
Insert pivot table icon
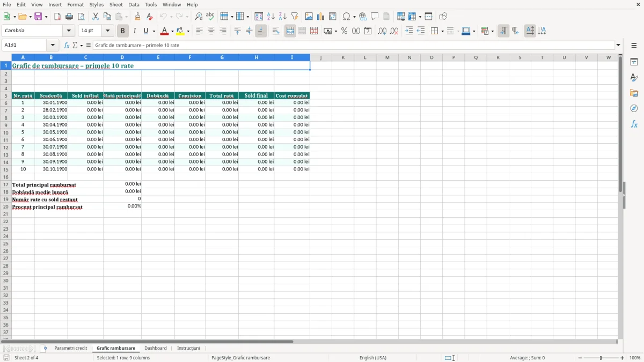[333, 17]
